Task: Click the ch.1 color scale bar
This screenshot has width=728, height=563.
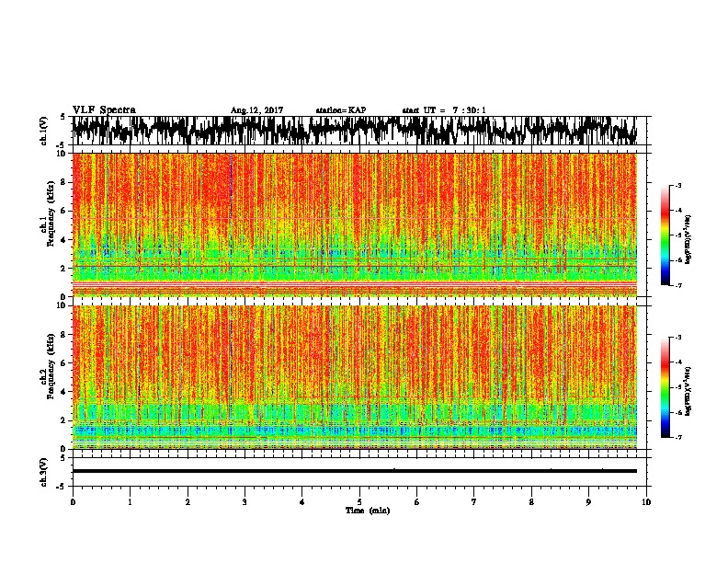Action: tap(665, 236)
